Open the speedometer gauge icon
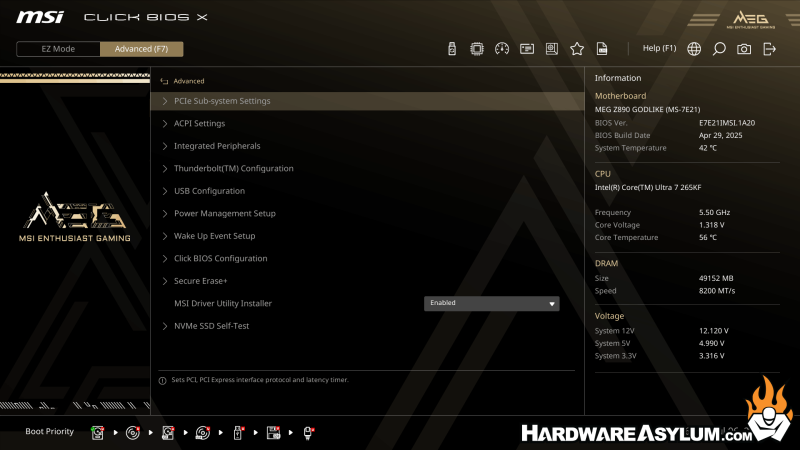800x450 pixels. (x=502, y=48)
